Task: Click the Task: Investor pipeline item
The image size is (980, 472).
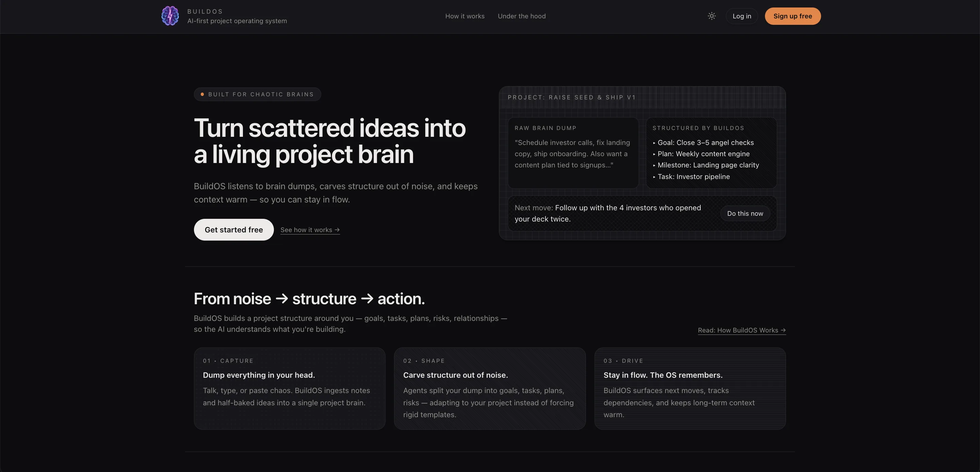Action: pyautogui.click(x=693, y=177)
